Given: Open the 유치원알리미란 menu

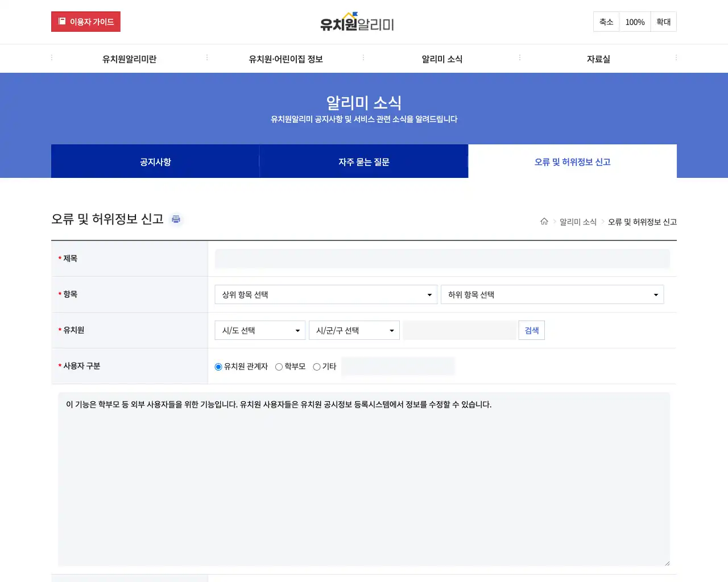Looking at the screenshot, I should click(129, 59).
